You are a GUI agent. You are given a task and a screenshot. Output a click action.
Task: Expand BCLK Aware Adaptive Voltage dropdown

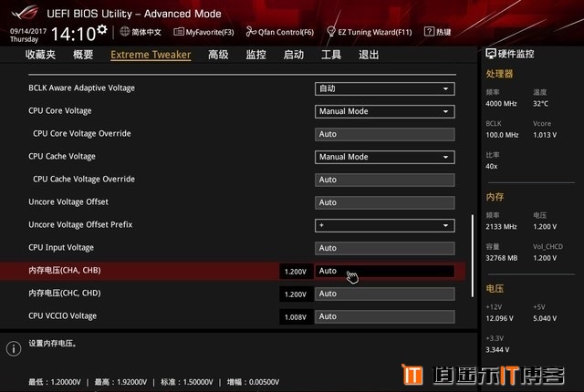point(385,89)
